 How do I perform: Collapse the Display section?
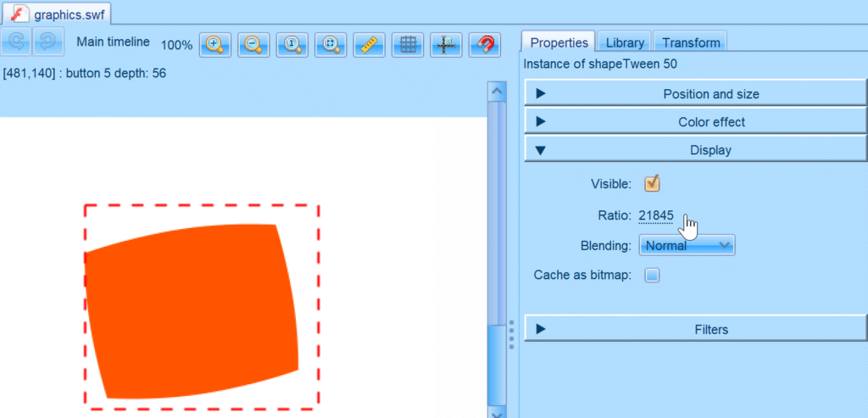[695, 149]
